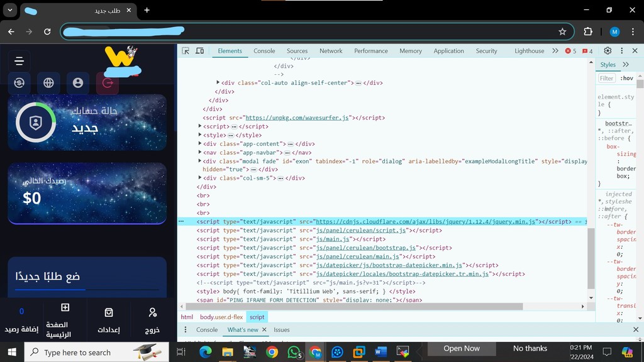The height and width of the screenshot is (362, 644).
Task: Click the body.user.d-flex breadcrumb
Action: (x=221, y=317)
